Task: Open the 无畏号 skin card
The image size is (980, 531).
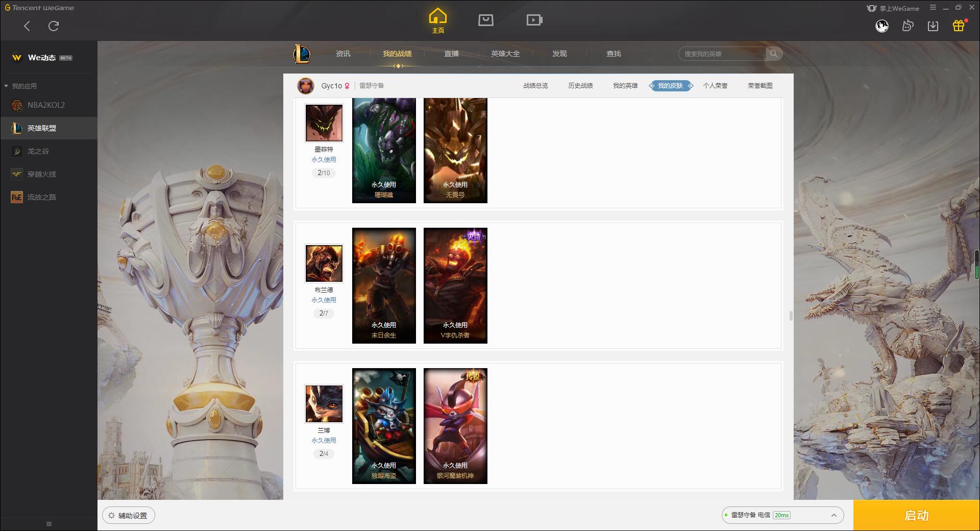Action: click(455, 151)
